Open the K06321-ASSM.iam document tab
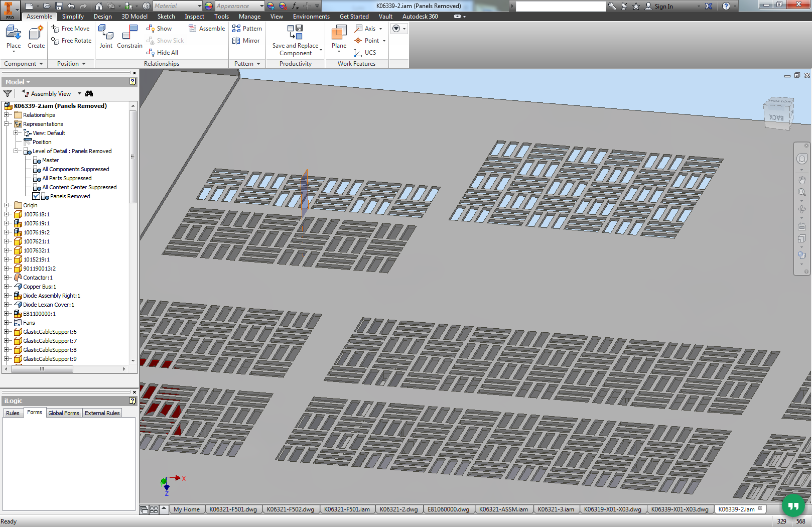This screenshot has height=527, width=812. (x=503, y=509)
